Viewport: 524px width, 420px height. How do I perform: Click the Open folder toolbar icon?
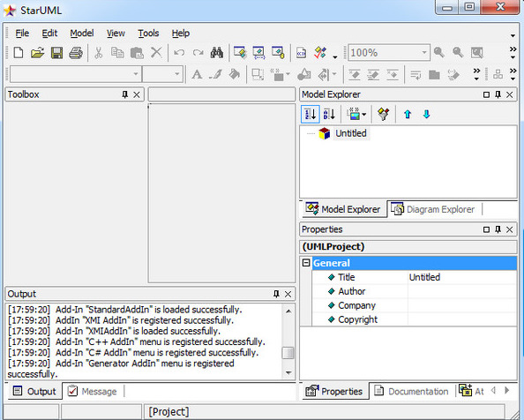point(37,53)
